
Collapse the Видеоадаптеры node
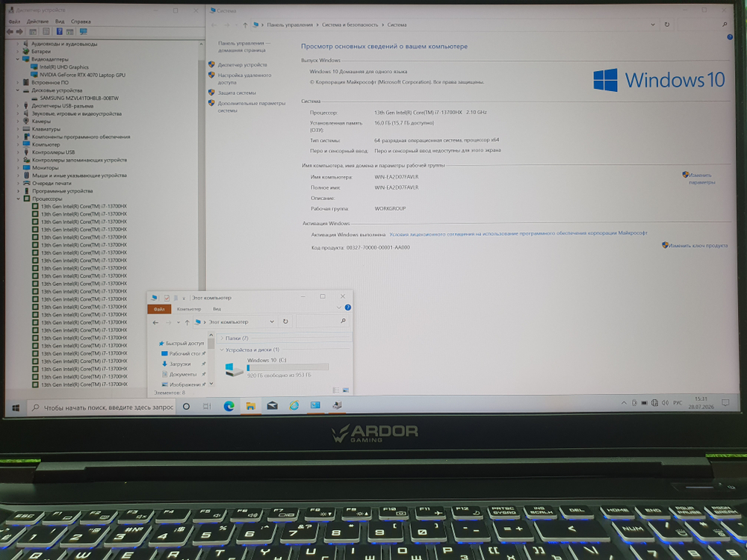click(x=18, y=59)
